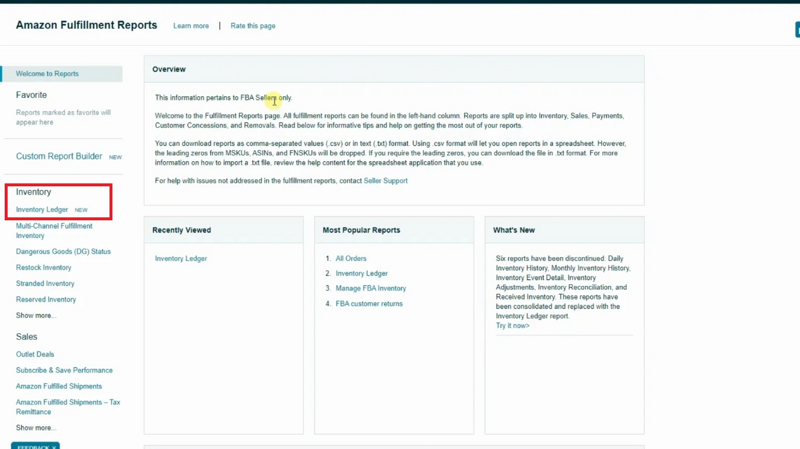Click Amazon Fulfillment Reports page title
Screen dimensions: 800x449
(86, 25)
